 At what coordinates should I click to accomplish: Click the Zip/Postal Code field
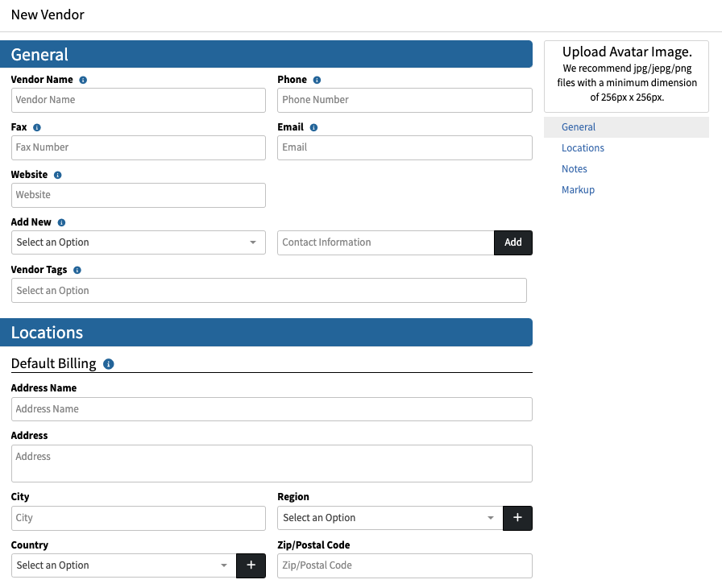tap(405, 565)
